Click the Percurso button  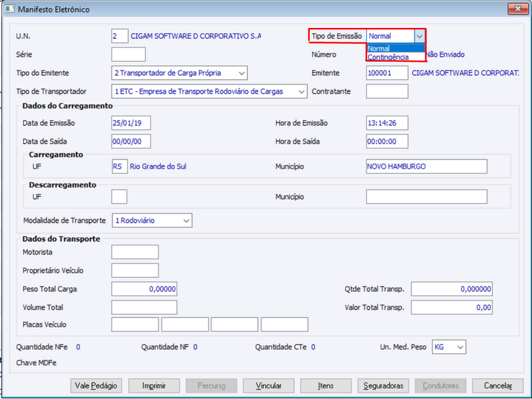pos(211,386)
